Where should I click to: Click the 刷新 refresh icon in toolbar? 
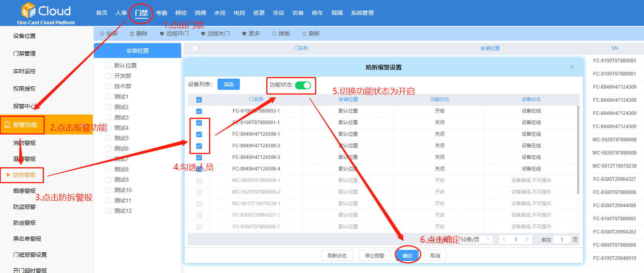coord(304,34)
